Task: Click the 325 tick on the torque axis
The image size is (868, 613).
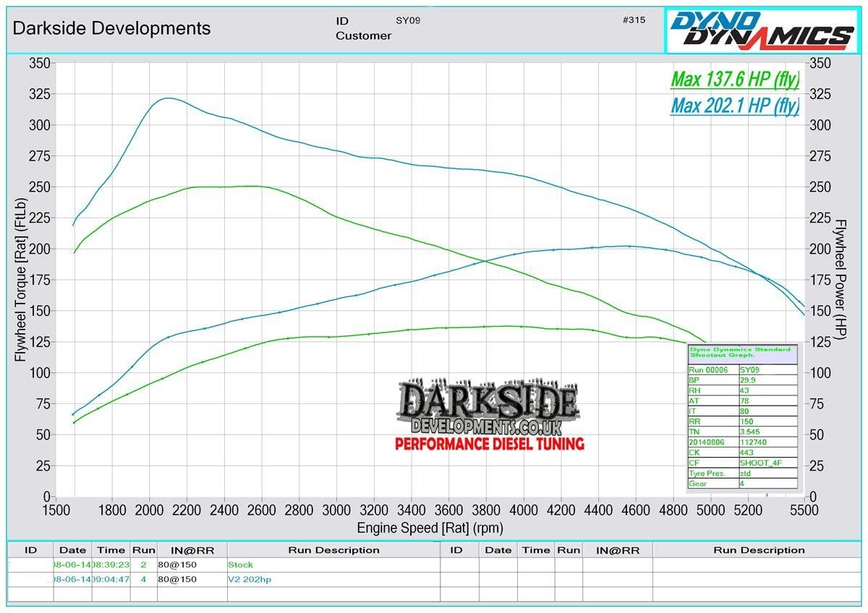Action: 39,94
